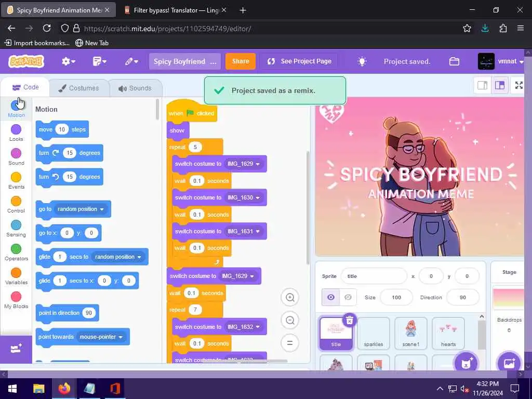Viewport: 532px width, 399px height.
Task: Select the Variables block category
Action: click(16, 276)
